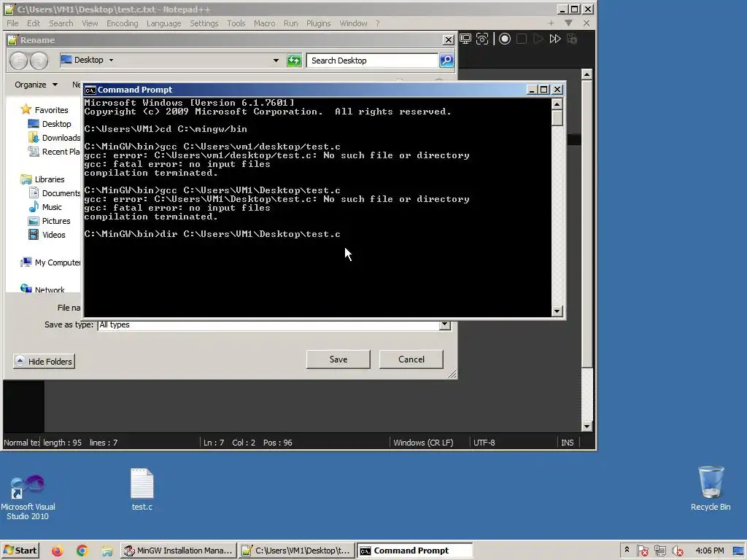The width and height of the screenshot is (747, 560).
Task: Expand the address bar history dropdown arrow
Action: point(276,61)
